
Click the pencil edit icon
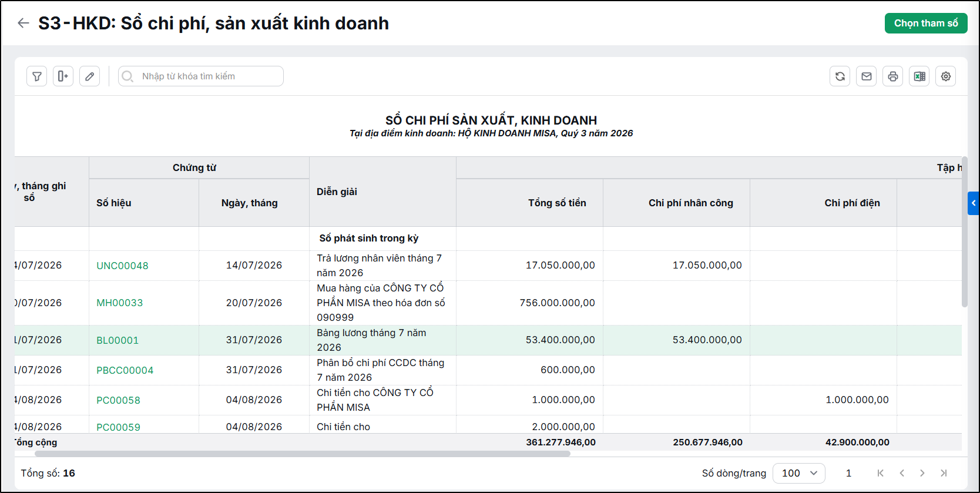[x=89, y=76]
